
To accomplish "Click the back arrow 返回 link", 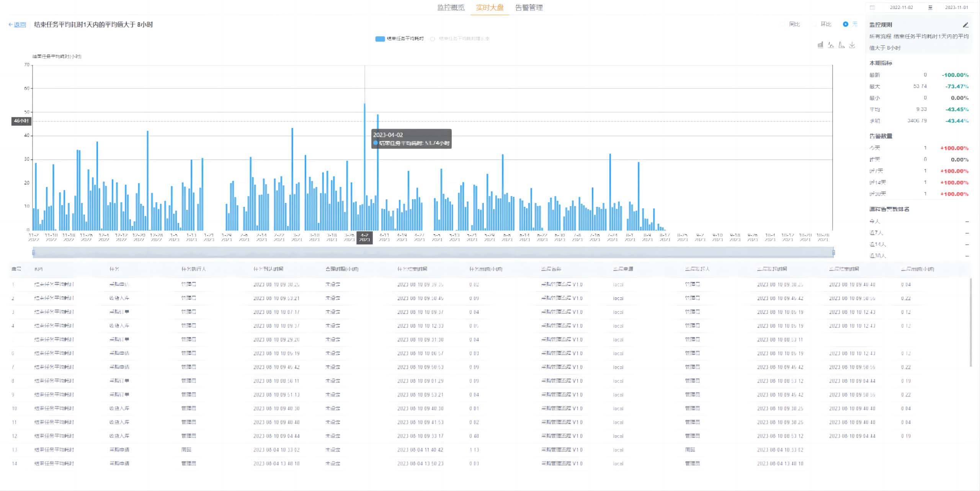I will point(17,24).
